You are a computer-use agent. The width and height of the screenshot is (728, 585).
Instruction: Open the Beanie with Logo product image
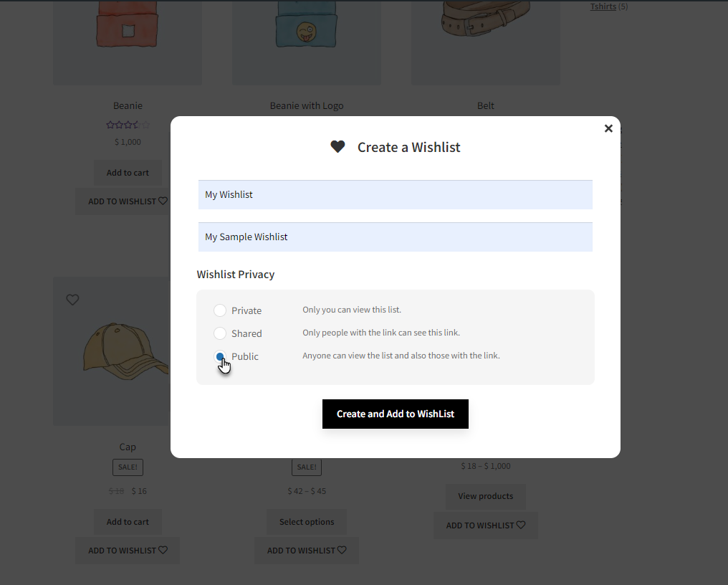[x=307, y=42]
